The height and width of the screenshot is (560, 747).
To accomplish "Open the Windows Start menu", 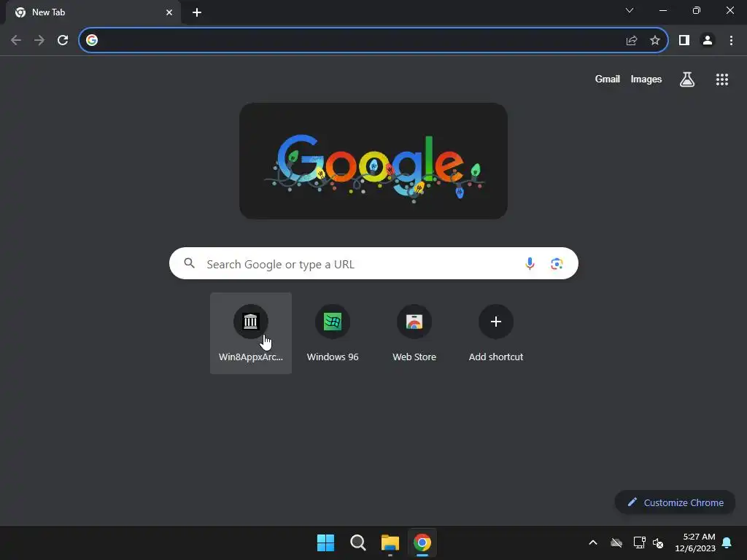I will point(326,542).
